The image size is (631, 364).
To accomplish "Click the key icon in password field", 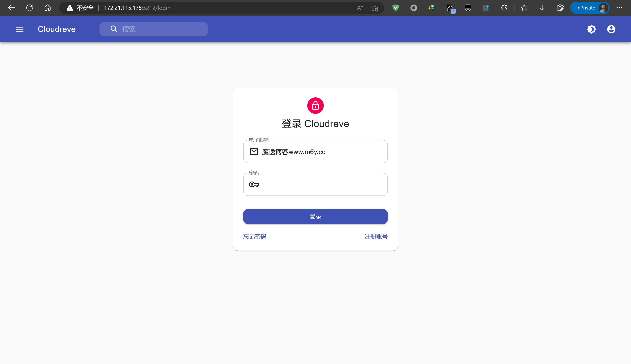I will click(254, 185).
